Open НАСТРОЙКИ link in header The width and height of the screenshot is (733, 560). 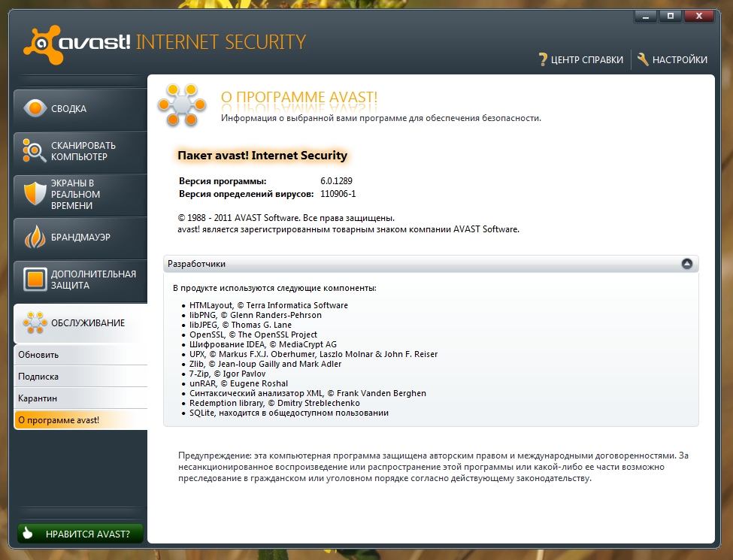tap(679, 60)
